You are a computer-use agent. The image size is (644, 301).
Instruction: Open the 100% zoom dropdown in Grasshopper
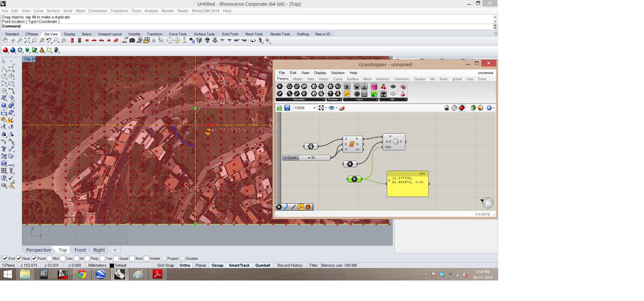pyautogui.click(x=314, y=108)
